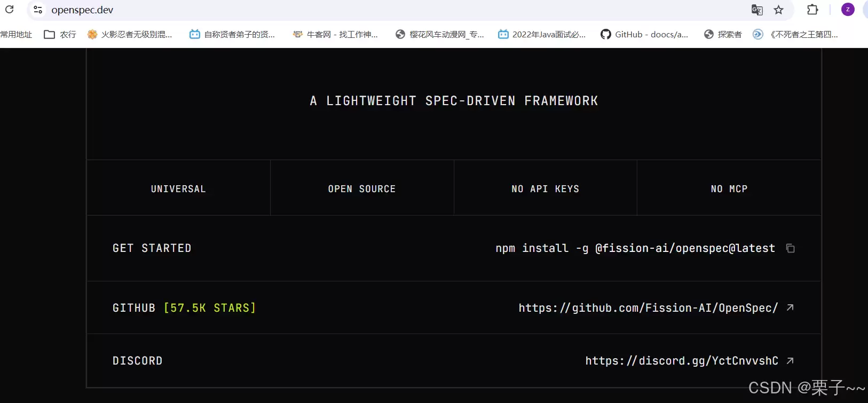This screenshot has width=868, height=403.
Task: Copy the npm install command icon
Action: click(791, 248)
